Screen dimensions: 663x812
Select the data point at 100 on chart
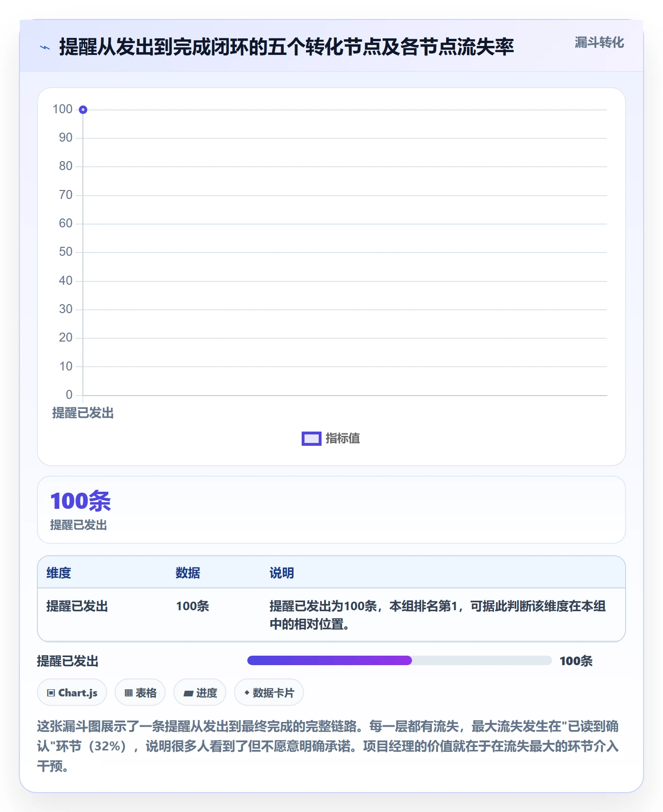point(83,110)
